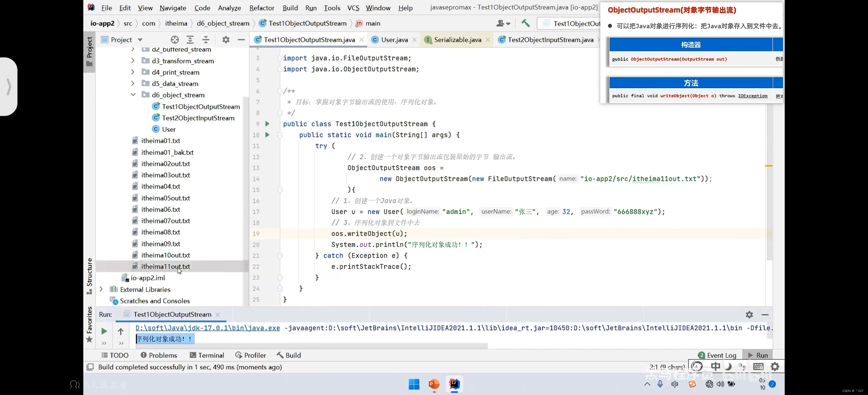Screen dimensions: 868x395
Task: Click the IME settings gear icon
Action: coord(775,366)
